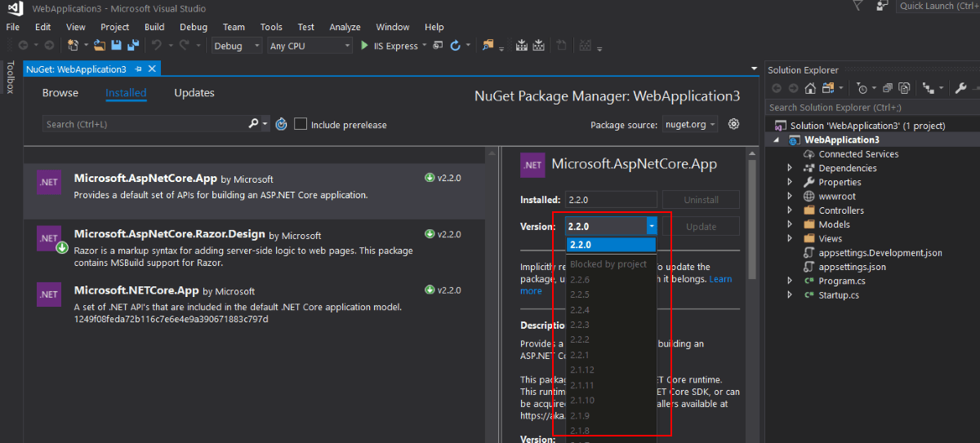The image size is (980, 443).
Task: Switch to the Updates tab
Action: [194, 93]
